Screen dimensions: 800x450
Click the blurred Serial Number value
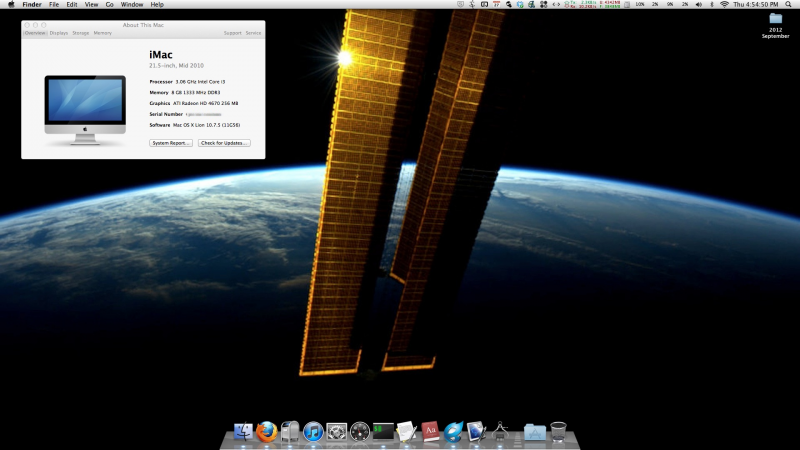pyautogui.click(x=204, y=114)
